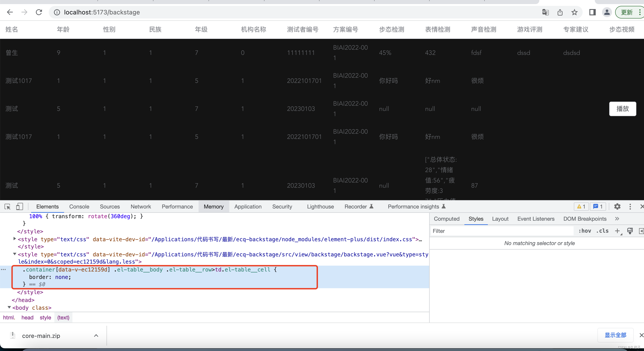
Task: Open the Computed styles tab
Action: point(447,219)
